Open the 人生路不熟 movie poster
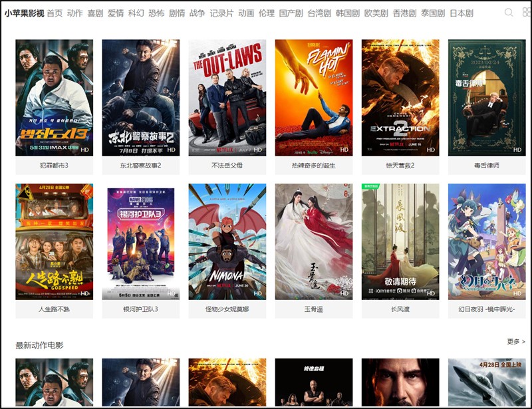This screenshot has width=532, height=409. (54, 241)
